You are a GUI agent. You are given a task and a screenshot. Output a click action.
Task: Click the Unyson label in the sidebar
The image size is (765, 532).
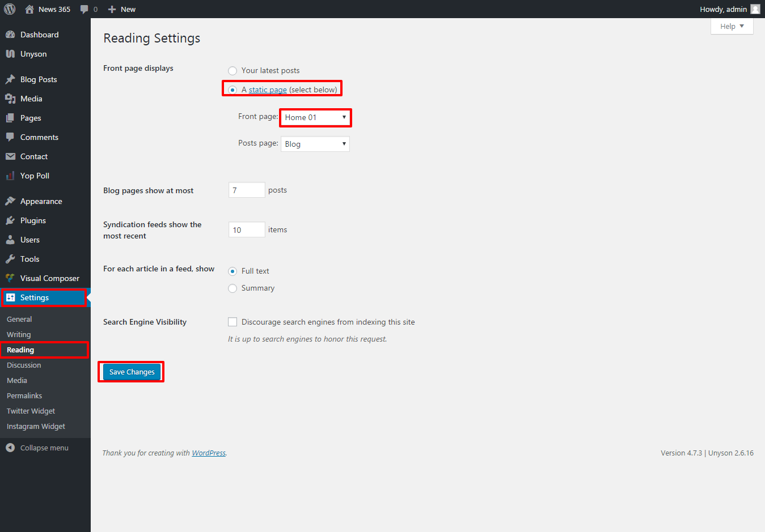(33, 54)
